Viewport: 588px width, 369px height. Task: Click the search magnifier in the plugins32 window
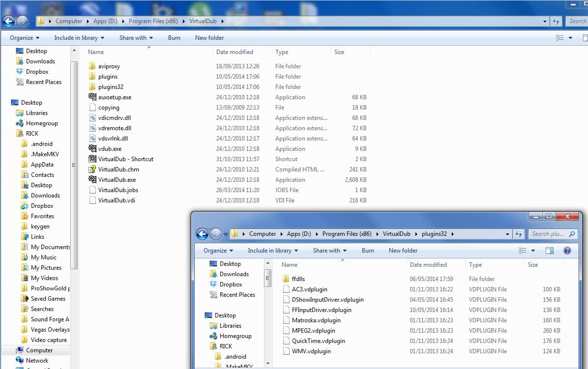[572, 234]
